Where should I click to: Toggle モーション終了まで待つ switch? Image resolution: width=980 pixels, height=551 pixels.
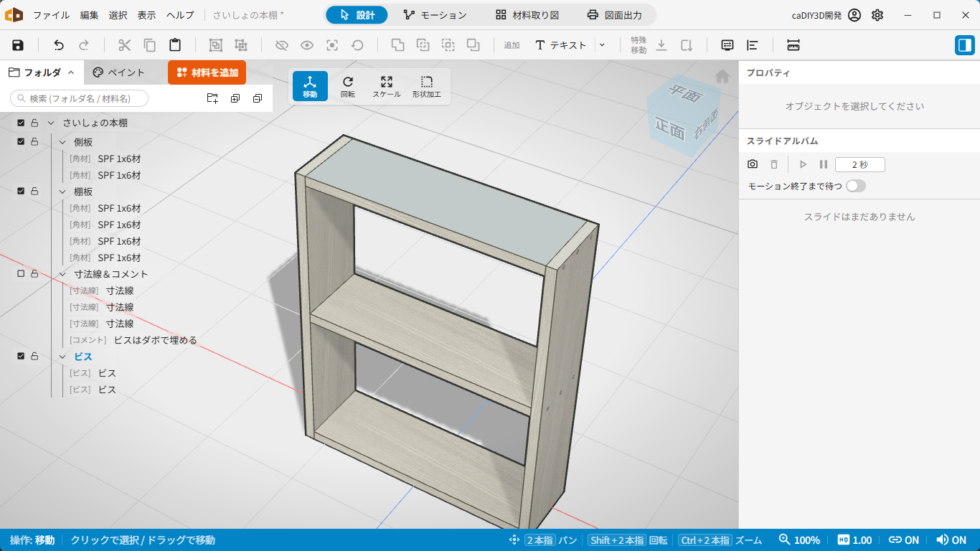pos(856,186)
